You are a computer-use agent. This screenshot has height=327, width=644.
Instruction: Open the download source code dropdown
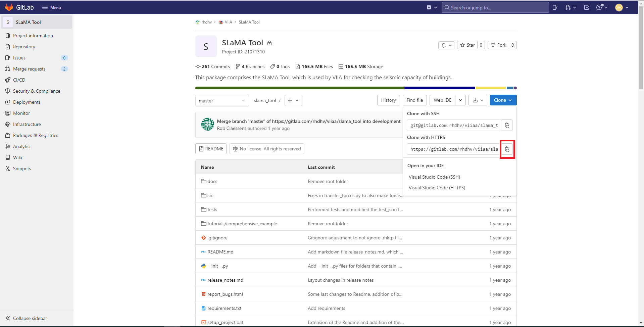(x=478, y=100)
